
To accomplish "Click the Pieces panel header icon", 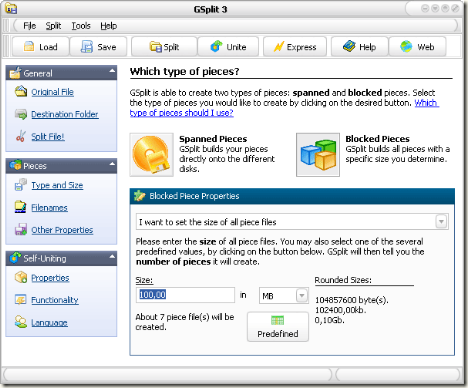I will click(x=15, y=165).
